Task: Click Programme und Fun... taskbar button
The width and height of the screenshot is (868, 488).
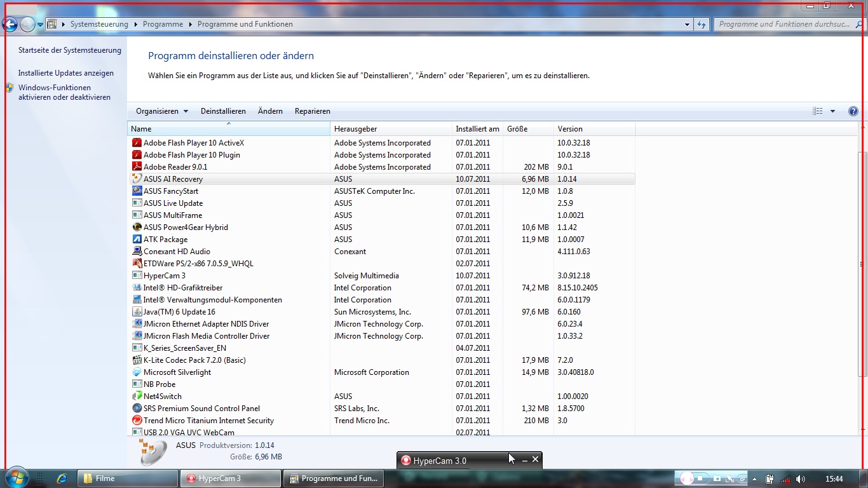Action: point(334,478)
